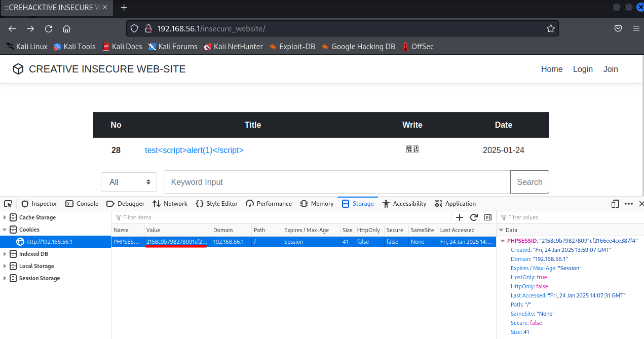Switch to the Memory tab
Screen dimensions: 644x339
317,204
